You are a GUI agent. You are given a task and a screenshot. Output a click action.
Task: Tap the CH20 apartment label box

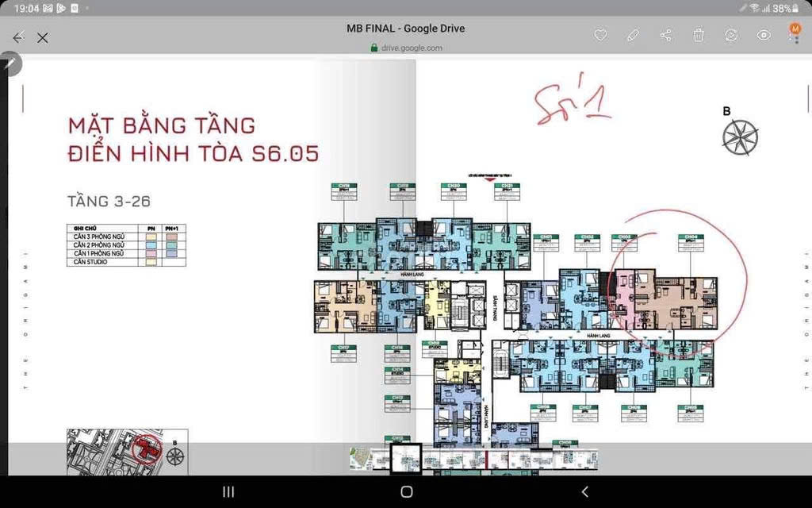pos(454,192)
